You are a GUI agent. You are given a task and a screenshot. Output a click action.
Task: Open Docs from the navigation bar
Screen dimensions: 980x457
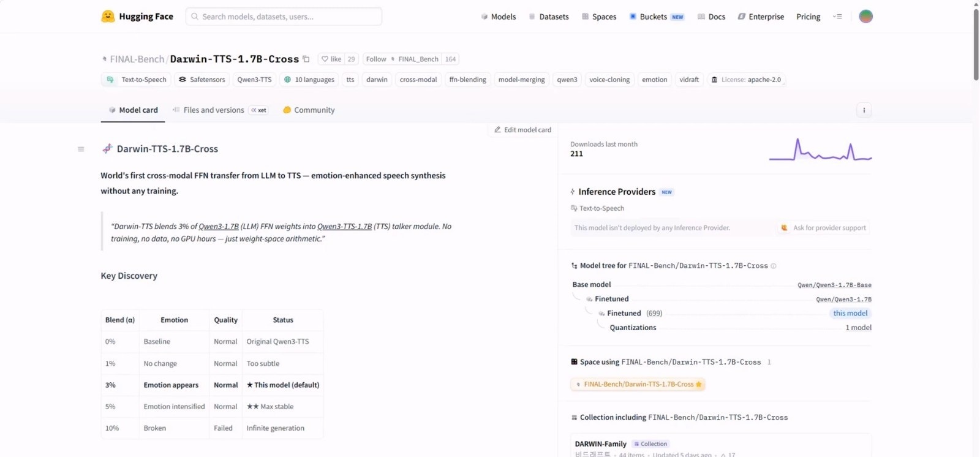[x=711, y=17]
